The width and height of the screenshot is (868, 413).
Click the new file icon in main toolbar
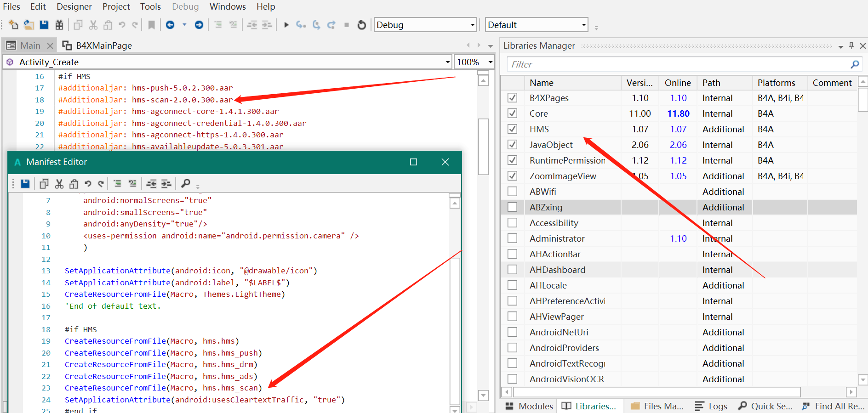pos(13,25)
